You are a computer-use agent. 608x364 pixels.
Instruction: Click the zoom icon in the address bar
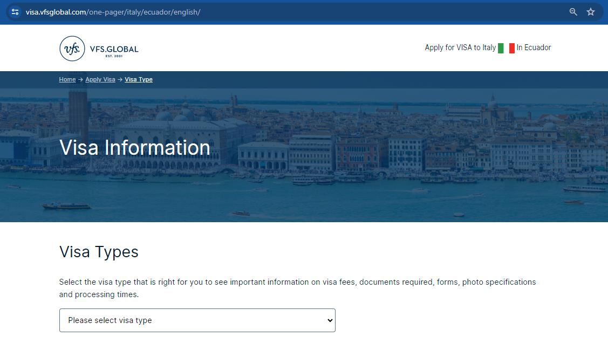coord(573,11)
